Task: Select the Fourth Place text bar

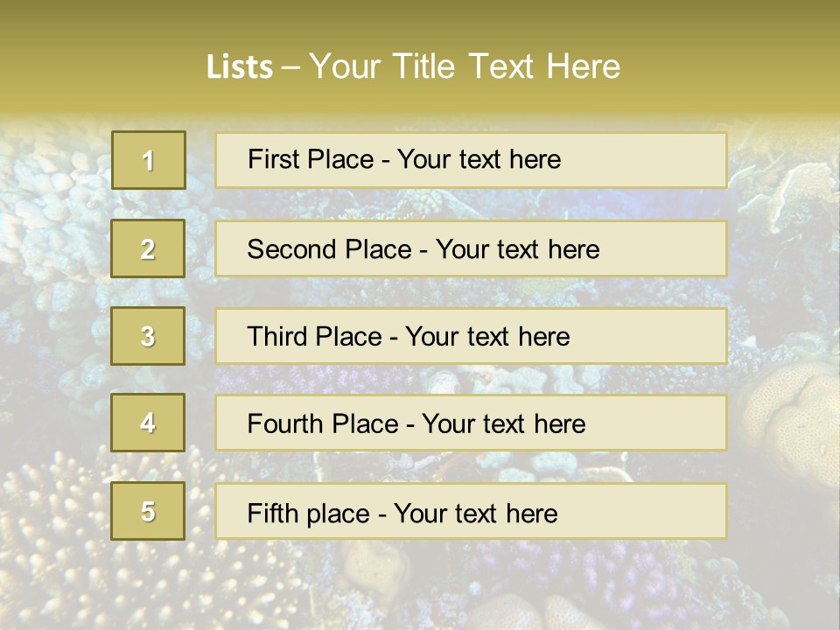Action: click(x=471, y=423)
